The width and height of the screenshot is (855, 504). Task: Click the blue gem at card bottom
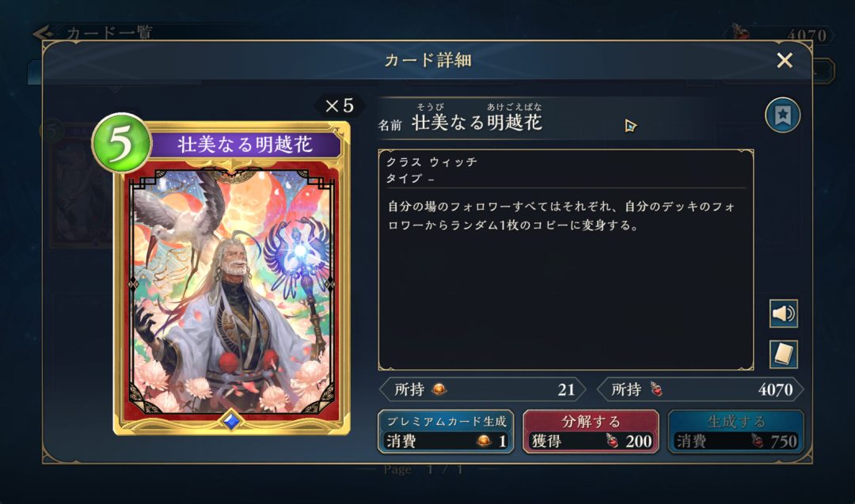231,421
